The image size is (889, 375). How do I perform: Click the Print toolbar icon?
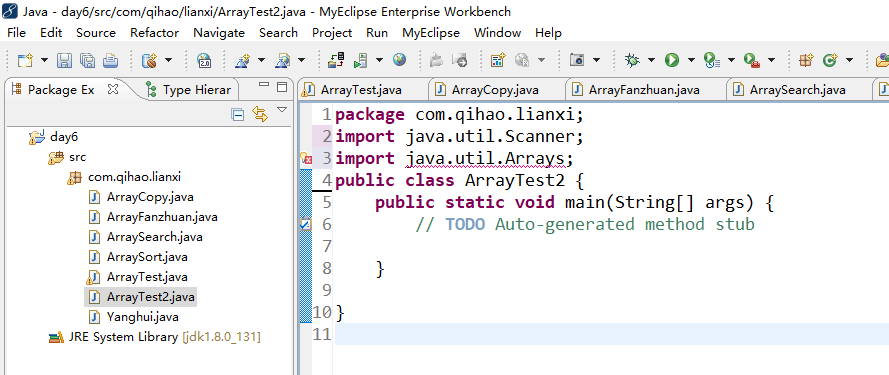pyautogui.click(x=110, y=60)
